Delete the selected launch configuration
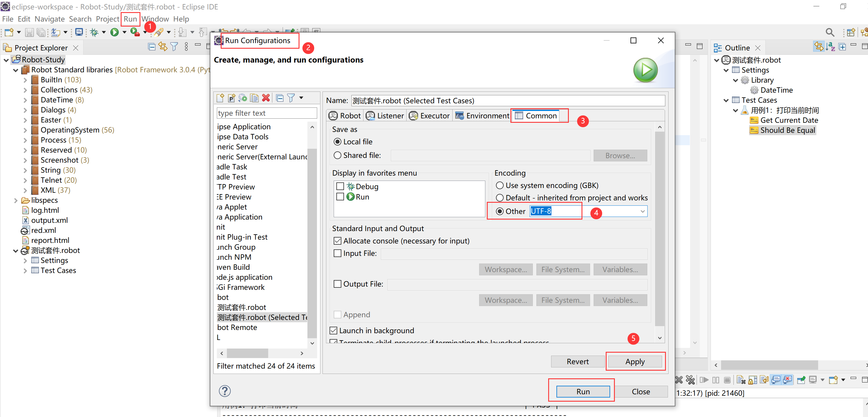Screen dimensions: 868x417 [266, 98]
